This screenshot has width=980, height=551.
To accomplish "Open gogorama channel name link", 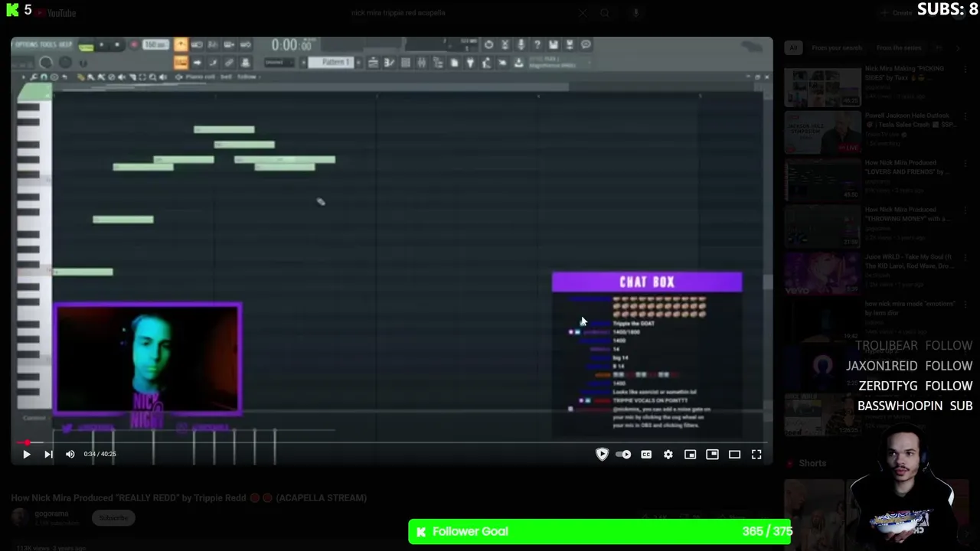I will pos(51,514).
